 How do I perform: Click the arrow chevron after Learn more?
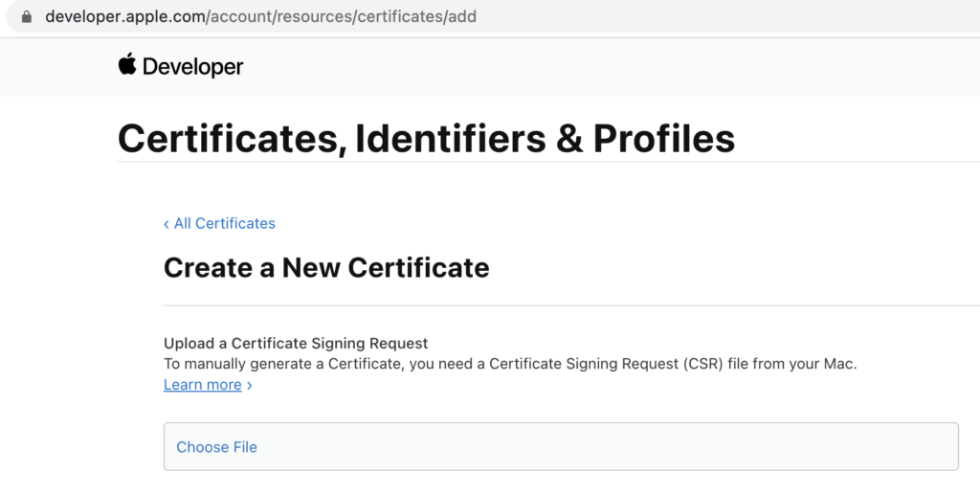[250, 385]
